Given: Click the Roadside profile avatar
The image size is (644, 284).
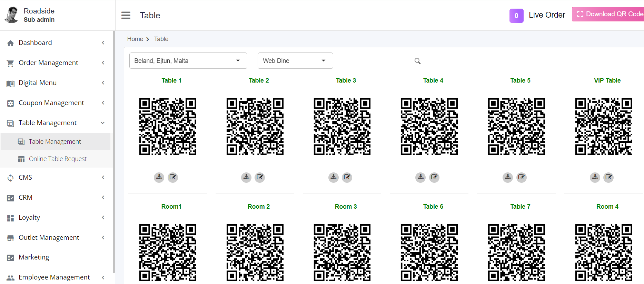Looking at the screenshot, I should (x=12, y=15).
